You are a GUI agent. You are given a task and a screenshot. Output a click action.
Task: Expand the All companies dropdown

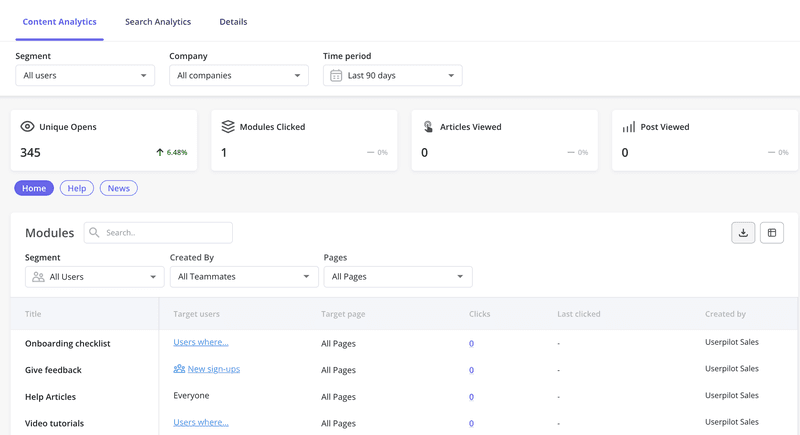pyautogui.click(x=238, y=76)
